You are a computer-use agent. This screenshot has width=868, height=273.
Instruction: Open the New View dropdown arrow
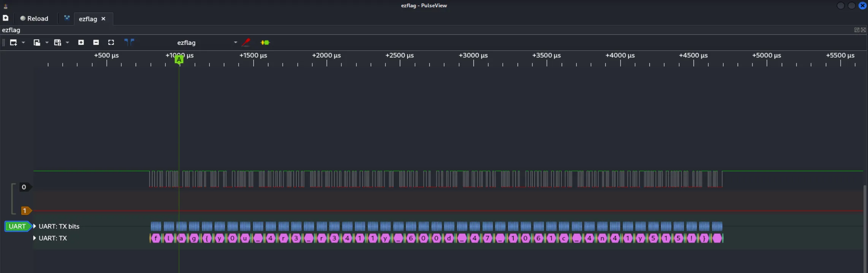(x=23, y=43)
